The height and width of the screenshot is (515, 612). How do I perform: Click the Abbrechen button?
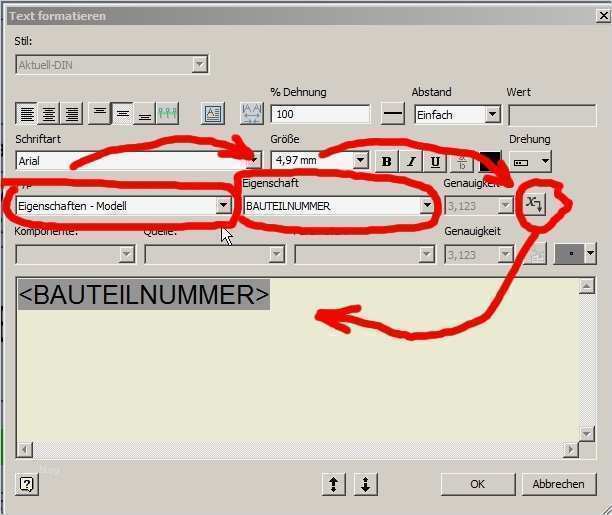tap(559, 484)
